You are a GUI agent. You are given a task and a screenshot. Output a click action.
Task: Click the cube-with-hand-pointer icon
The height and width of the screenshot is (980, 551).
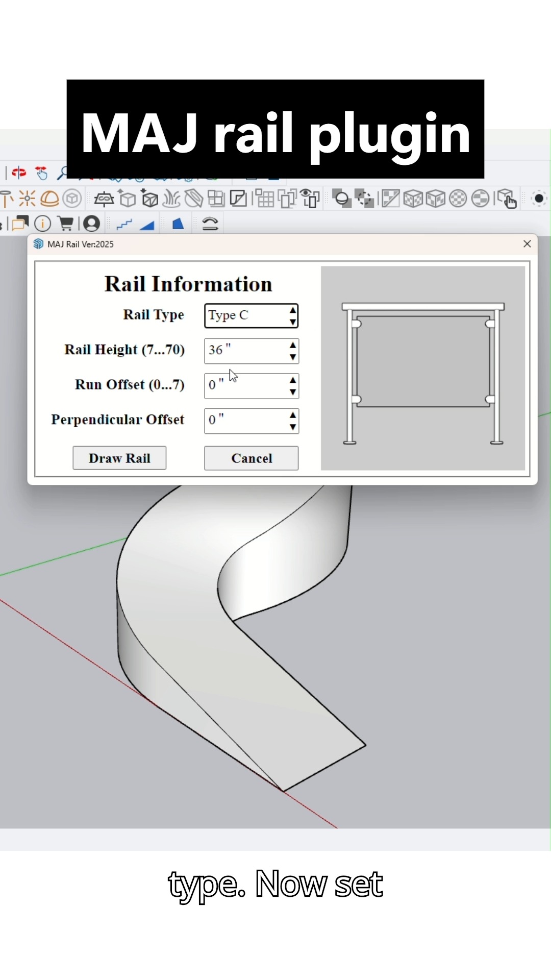click(x=507, y=199)
